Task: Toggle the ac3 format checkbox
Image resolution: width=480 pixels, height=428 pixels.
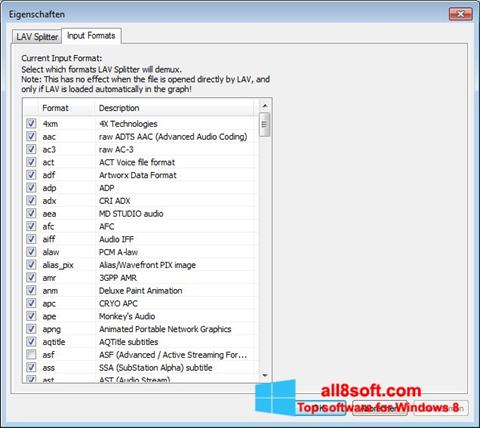Action: (31, 149)
